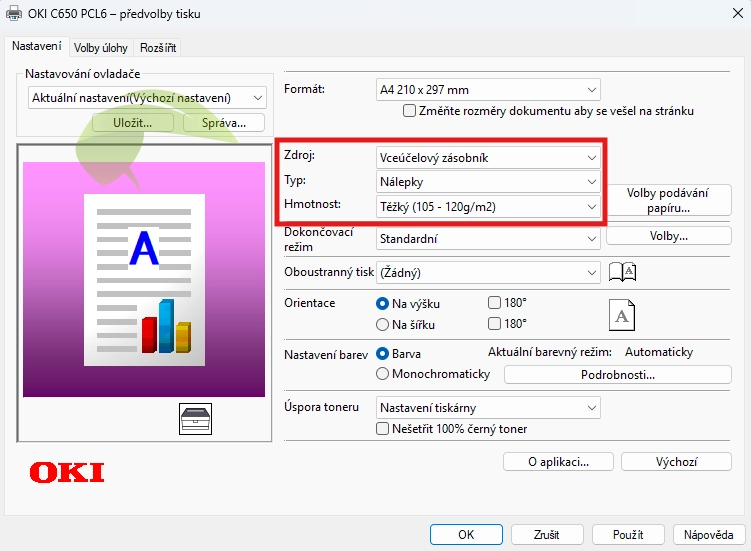Expand the Zdroj paper source dropdown
The height and width of the screenshot is (551, 751).
(488, 157)
